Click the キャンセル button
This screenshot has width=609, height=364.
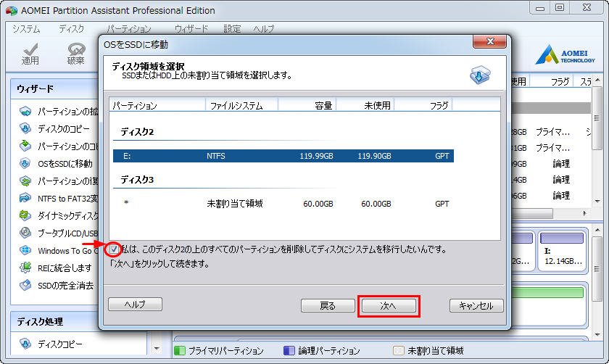click(476, 306)
